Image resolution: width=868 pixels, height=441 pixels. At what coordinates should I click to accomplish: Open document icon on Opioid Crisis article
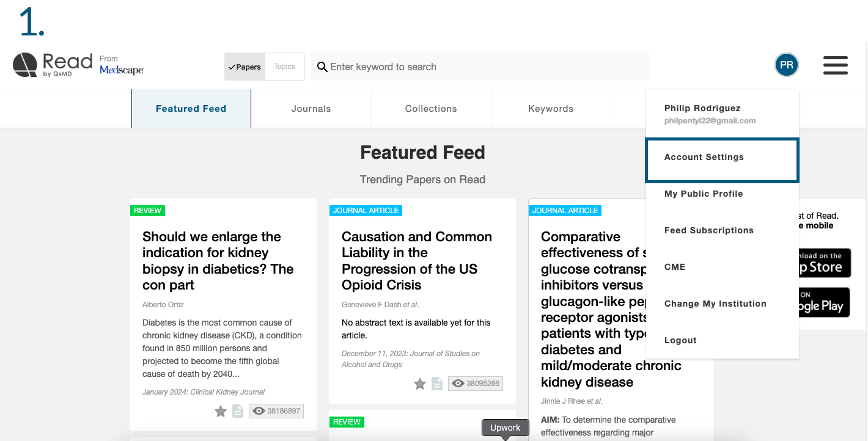pyautogui.click(x=437, y=384)
